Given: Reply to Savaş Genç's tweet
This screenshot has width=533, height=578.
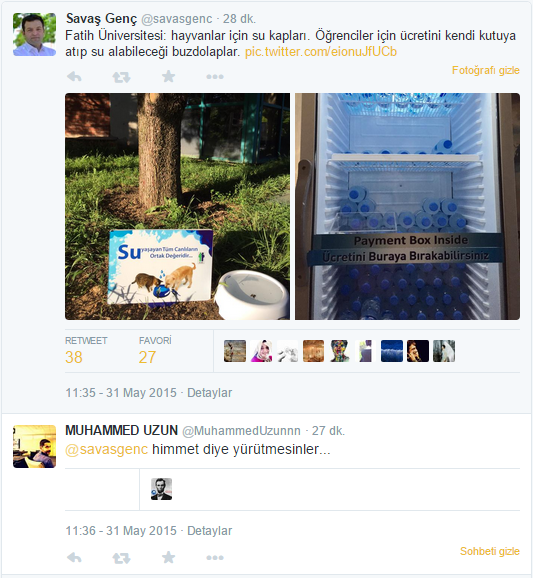Looking at the screenshot, I should coord(74,77).
